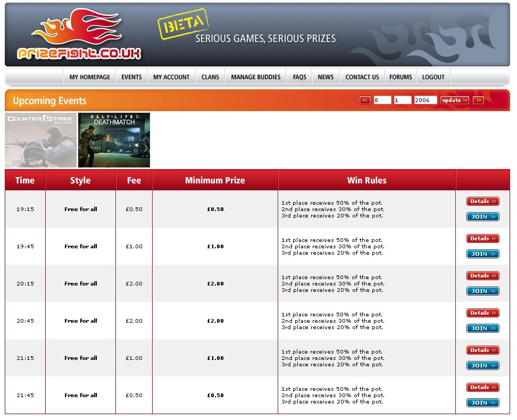The width and height of the screenshot is (517, 420).
Task: Click the day input field showing 8
Action: pyautogui.click(x=382, y=100)
